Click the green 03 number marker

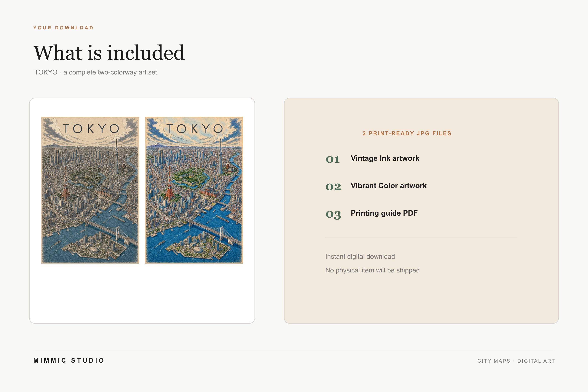point(333,214)
